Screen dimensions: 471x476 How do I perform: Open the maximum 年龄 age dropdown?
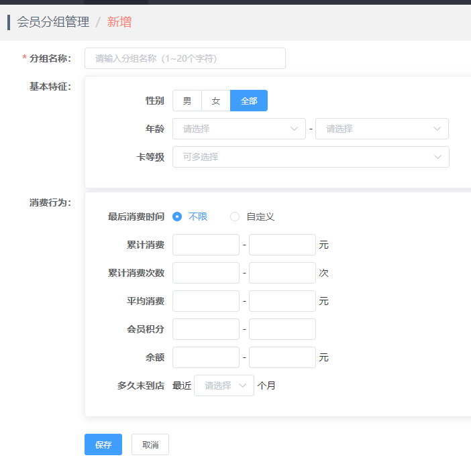pos(382,129)
